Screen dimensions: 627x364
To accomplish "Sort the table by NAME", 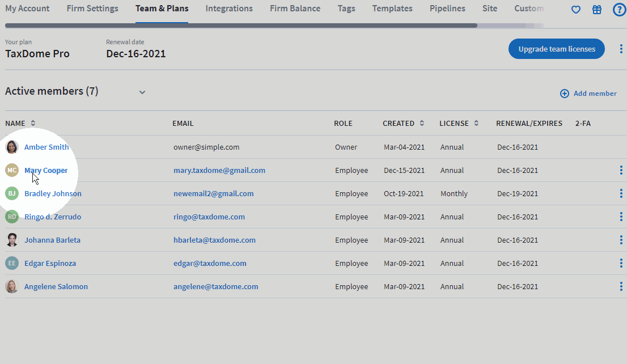I will (x=32, y=123).
